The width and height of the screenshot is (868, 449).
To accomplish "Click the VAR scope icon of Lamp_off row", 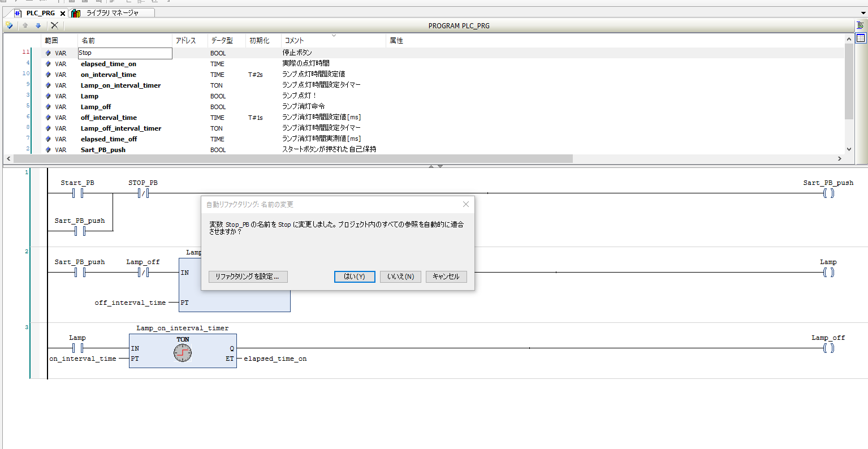I will coord(48,107).
